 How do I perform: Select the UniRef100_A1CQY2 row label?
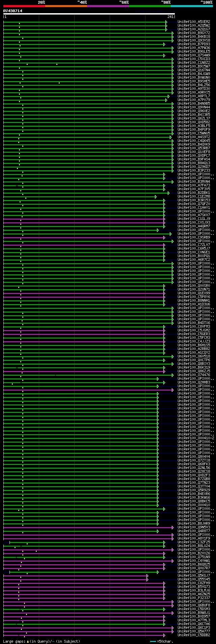pos(194,352)
